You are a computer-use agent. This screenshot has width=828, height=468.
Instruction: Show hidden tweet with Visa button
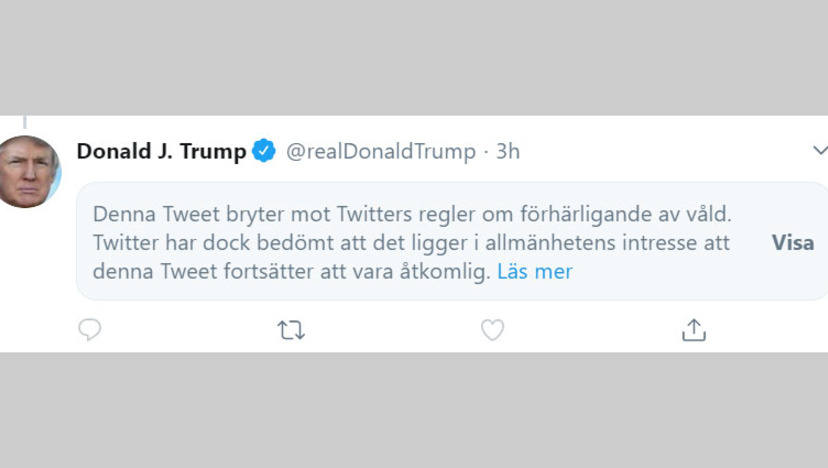pos(793,242)
